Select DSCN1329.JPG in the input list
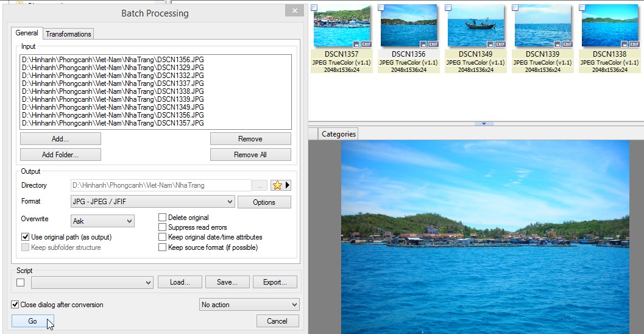The height and width of the screenshot is (334, 644). (113, 67)
